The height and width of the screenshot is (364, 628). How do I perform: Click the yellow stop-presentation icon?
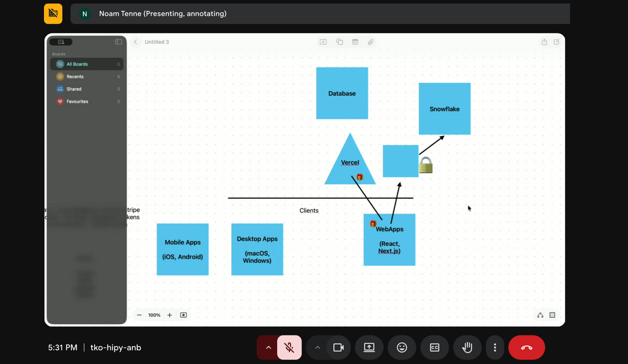[x=53, y=14]
